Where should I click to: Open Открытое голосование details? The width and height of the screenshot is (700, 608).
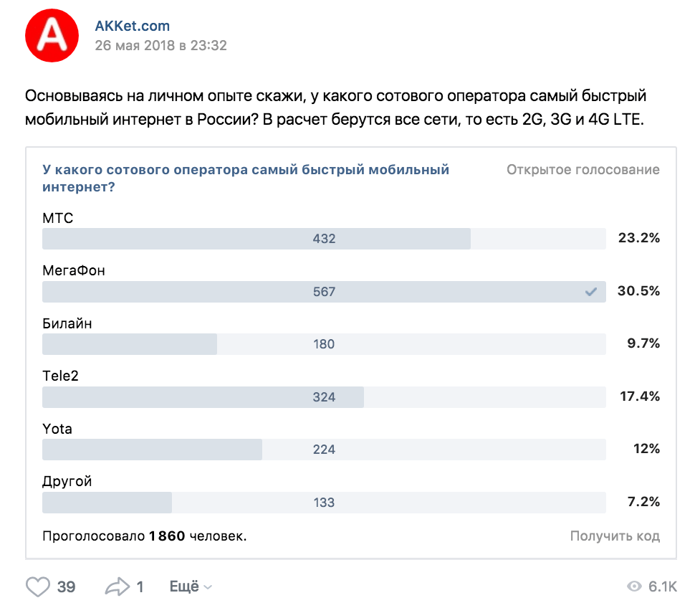tap(583, 170)
